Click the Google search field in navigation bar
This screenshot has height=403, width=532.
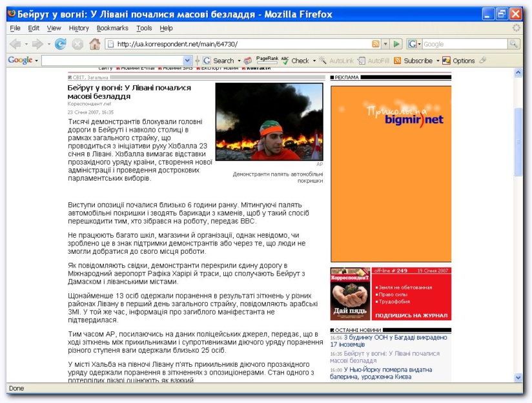click(464, 44)
